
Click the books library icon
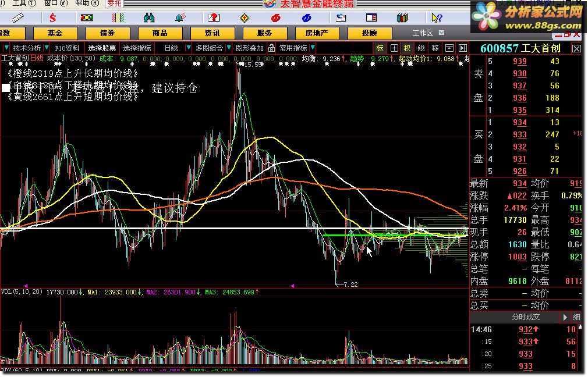(x=402, y=17)
